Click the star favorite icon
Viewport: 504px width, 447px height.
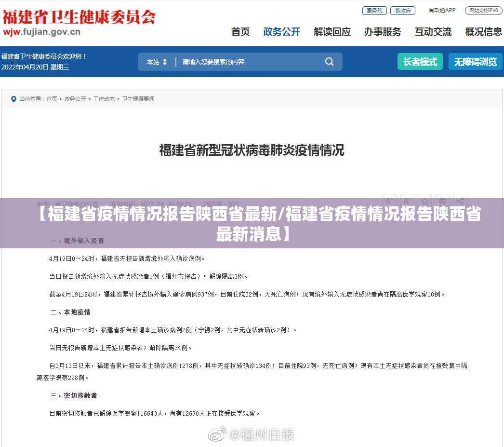(424, 201)
